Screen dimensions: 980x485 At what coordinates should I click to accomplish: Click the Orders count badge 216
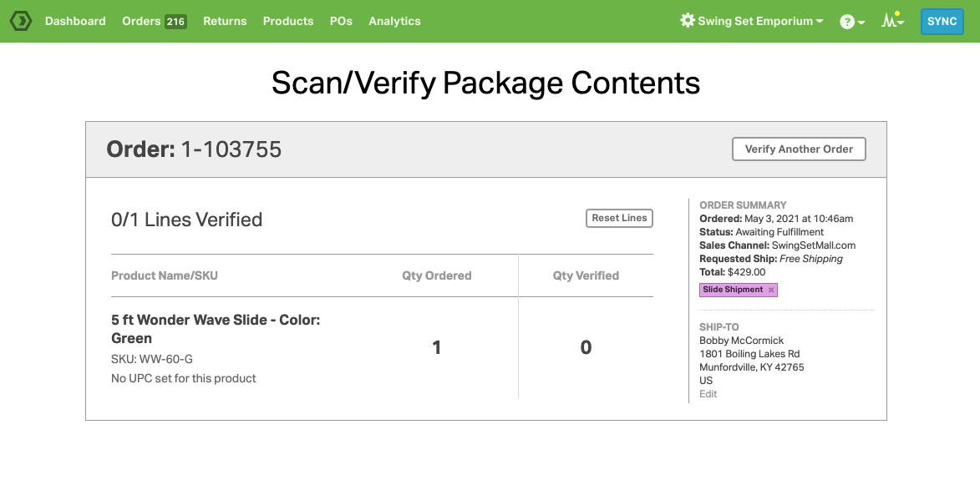[175, 22]
